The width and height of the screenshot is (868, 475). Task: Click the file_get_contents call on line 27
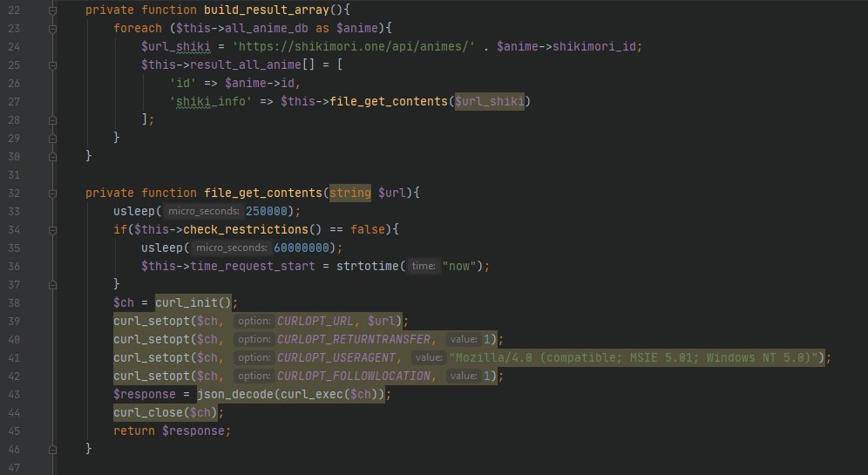[x=388, y=101]
